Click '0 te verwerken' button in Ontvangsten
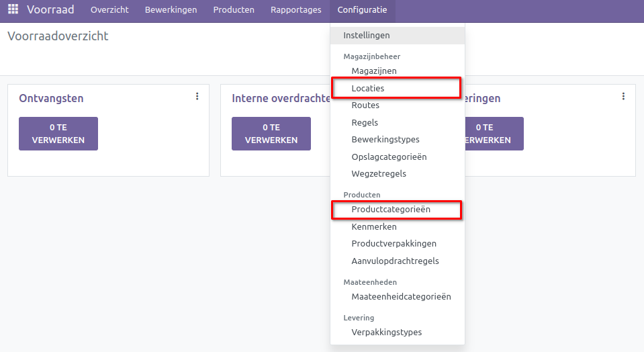The height and width of the screenshot is (352, 644). point(58,134)
